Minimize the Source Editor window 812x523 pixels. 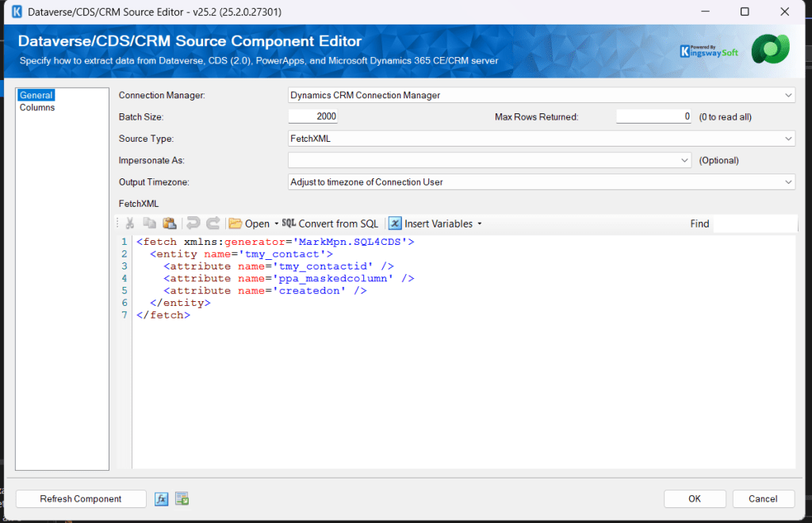[x=705, y=11]
